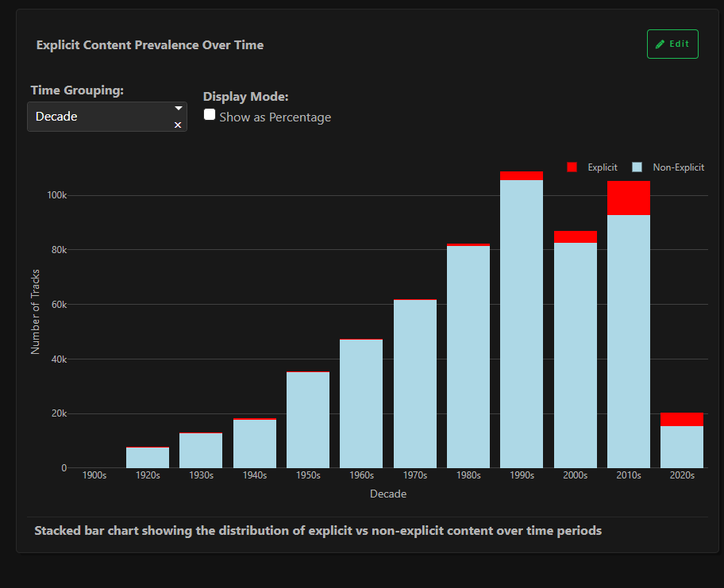Click the 1990s x-axis label
This screenshot has height=588, width=724.
point(522,475)
